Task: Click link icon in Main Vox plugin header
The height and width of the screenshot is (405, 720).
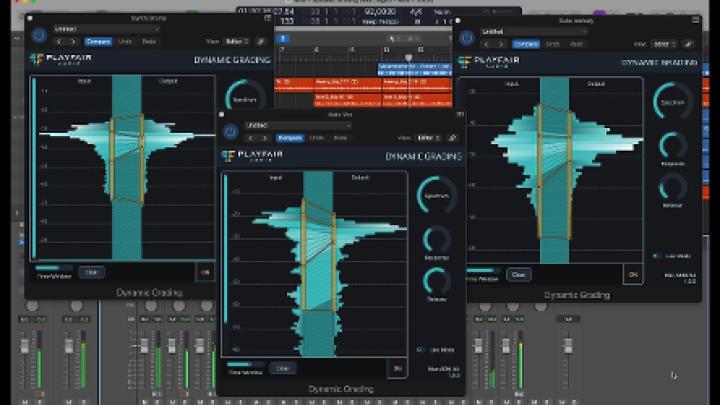Action: 452,138
